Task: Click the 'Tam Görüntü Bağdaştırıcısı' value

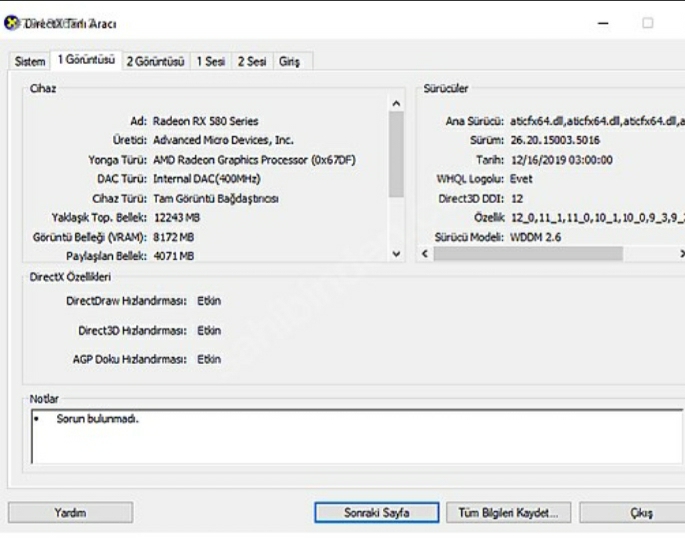Action: click(216, 199)
